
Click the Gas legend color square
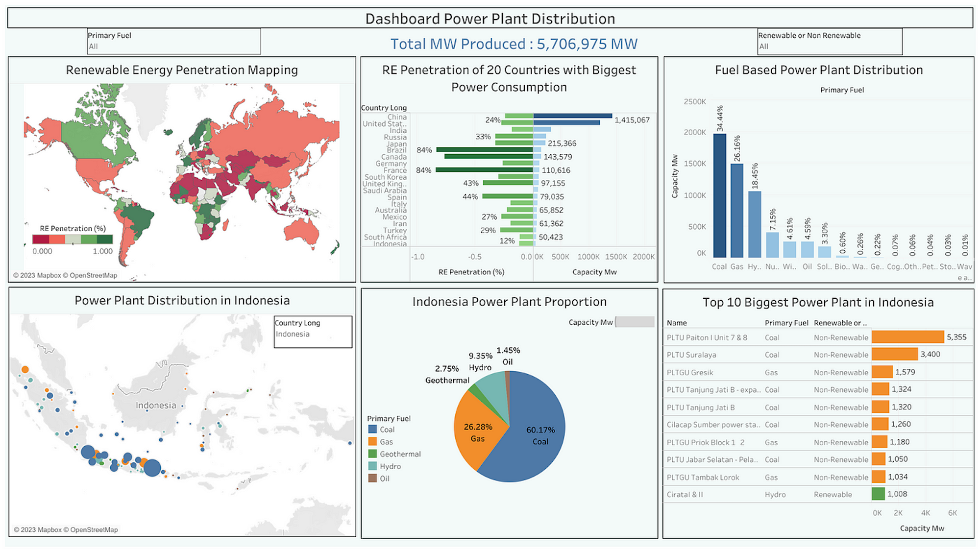372,442
